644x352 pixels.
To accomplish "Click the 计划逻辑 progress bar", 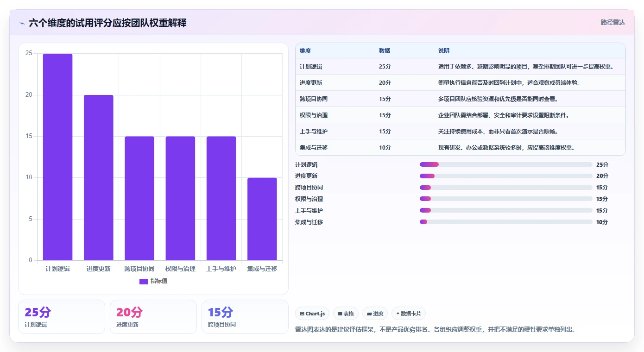I will click(506, 164).
